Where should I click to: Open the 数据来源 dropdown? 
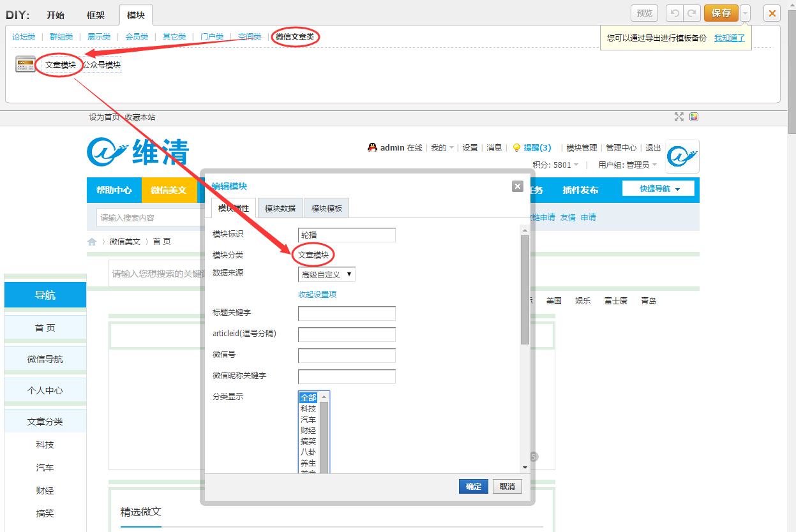[327, 274]
